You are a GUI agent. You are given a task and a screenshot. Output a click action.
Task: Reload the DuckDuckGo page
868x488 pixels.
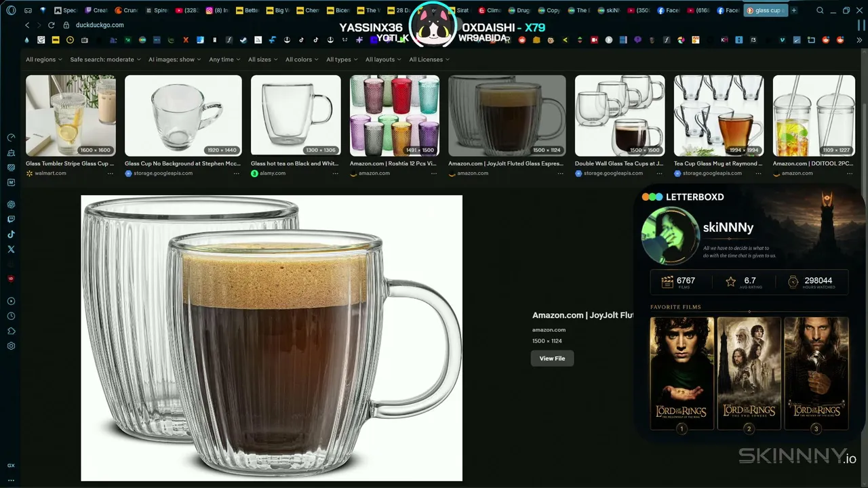pos(51,25)
